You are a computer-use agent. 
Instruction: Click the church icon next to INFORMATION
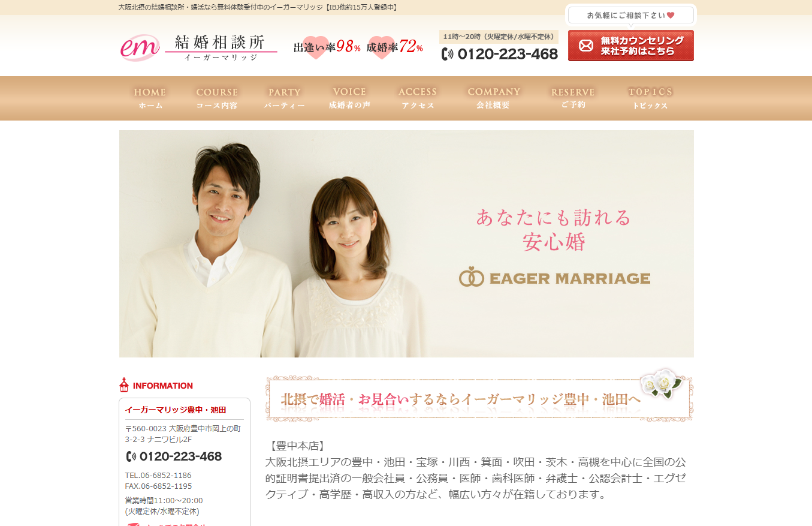coord(124,385)
